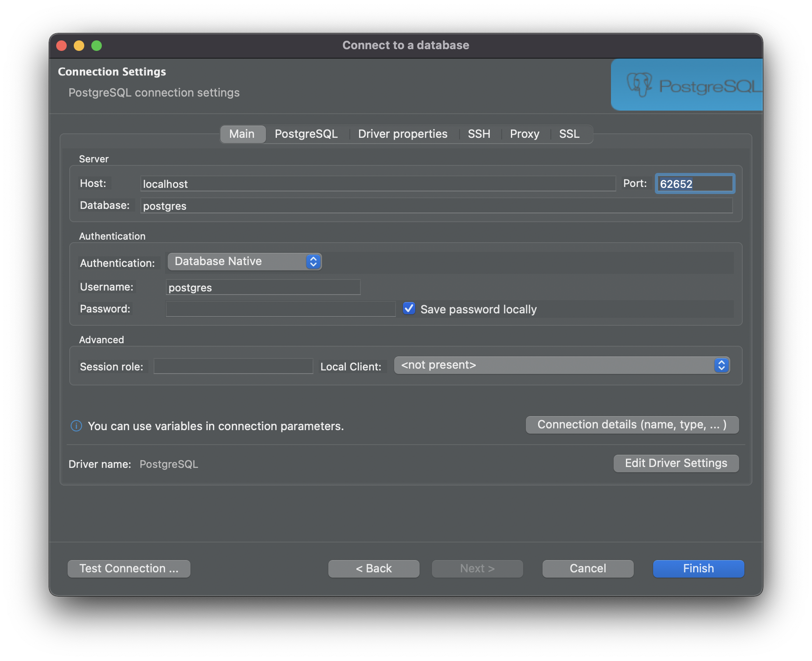The height and width of the screenshot is (661, 812).
Task: Click the PostgreSQL logo banner
Action: point(686,84)
